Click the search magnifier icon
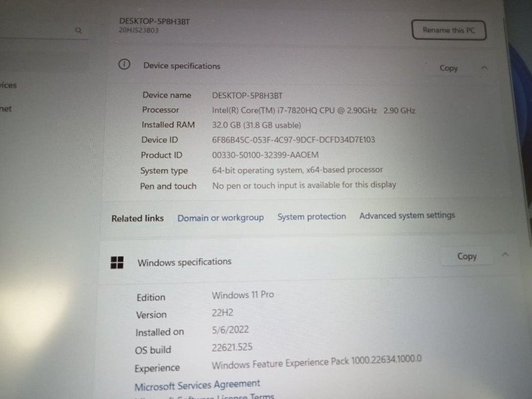 click(78, 31)
